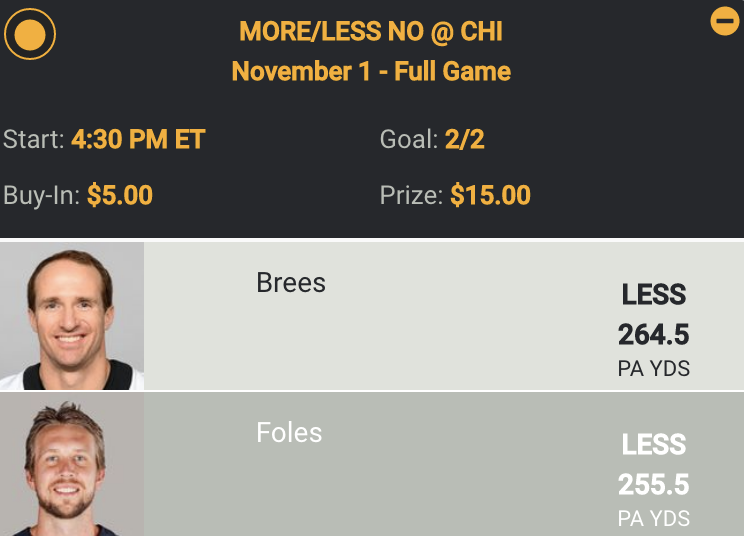Select the Brees player name

(291, 283)
